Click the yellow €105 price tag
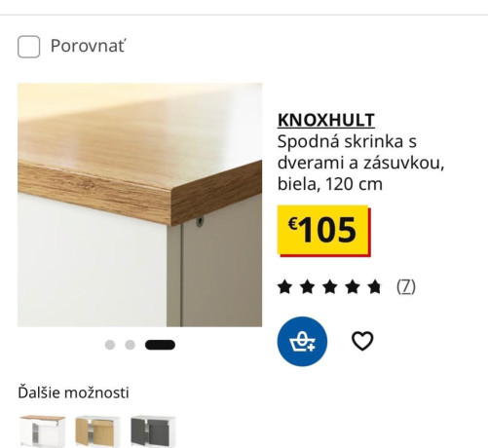 323,231
